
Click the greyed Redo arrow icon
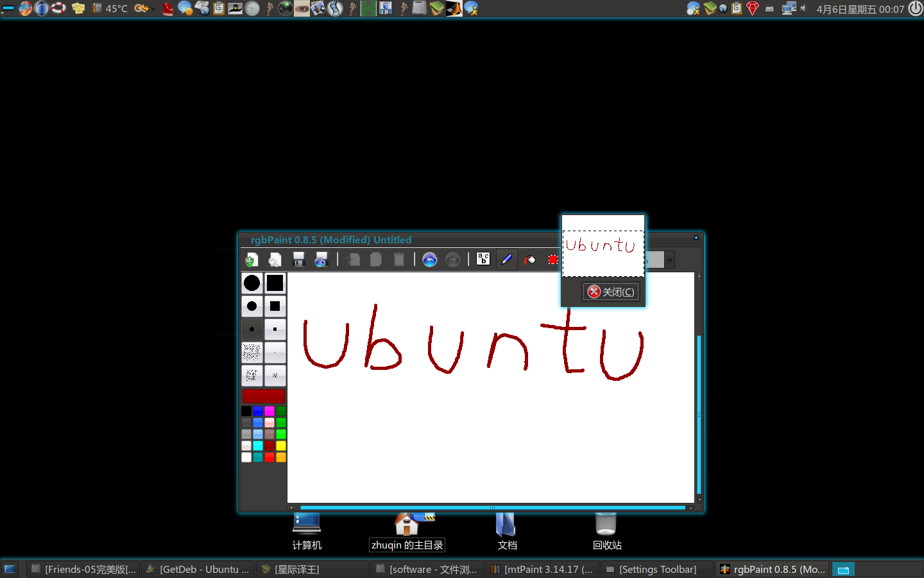pyautogui.click(x=453, y=259)
